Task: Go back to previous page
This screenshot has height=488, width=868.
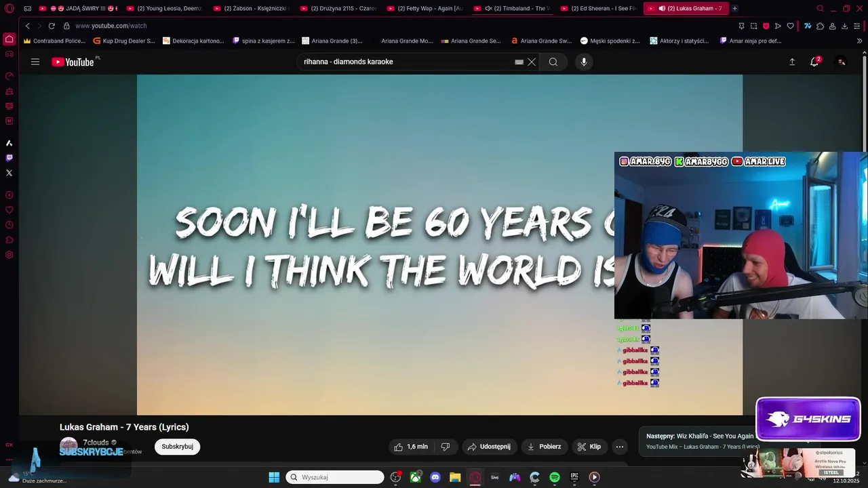Action: pos(27,26)
